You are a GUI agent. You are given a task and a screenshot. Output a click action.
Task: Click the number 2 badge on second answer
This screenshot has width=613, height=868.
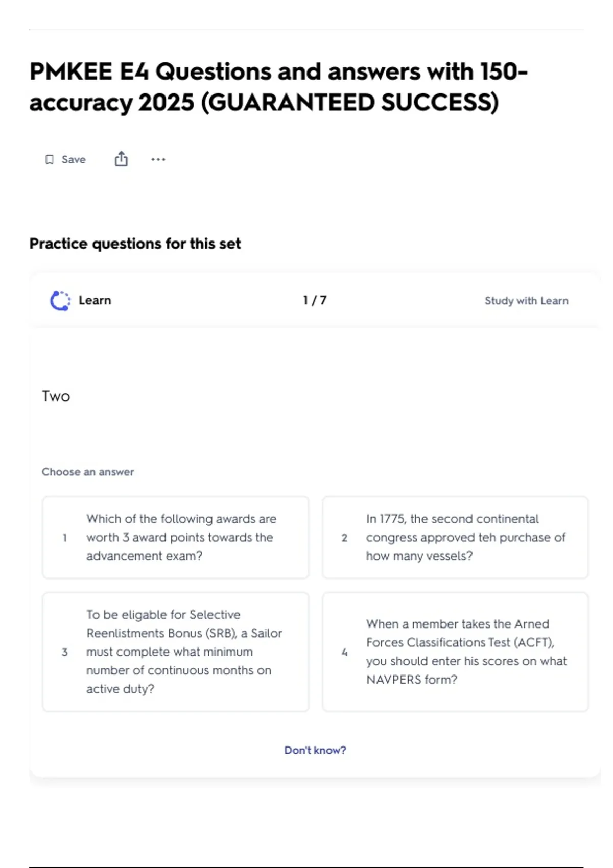tap(344, 538)
